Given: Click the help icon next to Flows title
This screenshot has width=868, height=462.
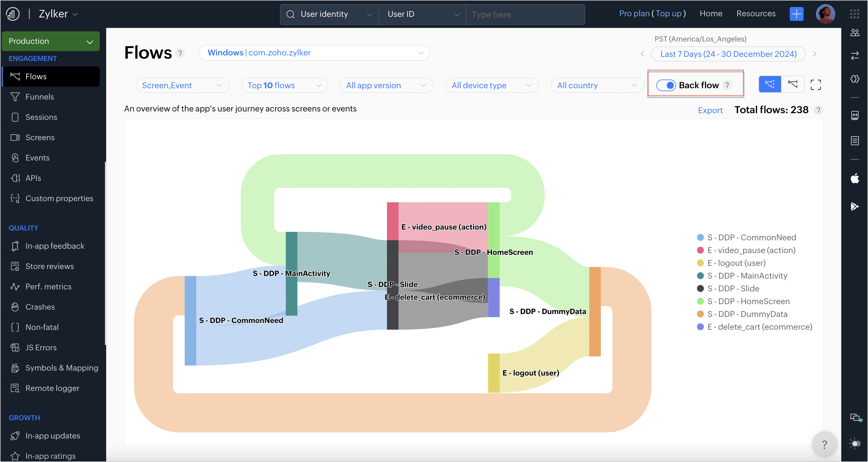Looking at the screenshot, I should click(180, 53).
